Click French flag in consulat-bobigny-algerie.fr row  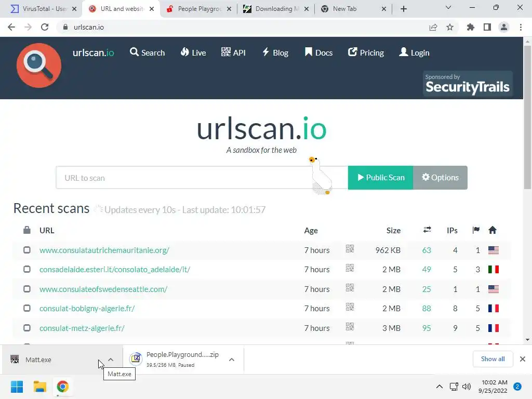click(494, 309)
